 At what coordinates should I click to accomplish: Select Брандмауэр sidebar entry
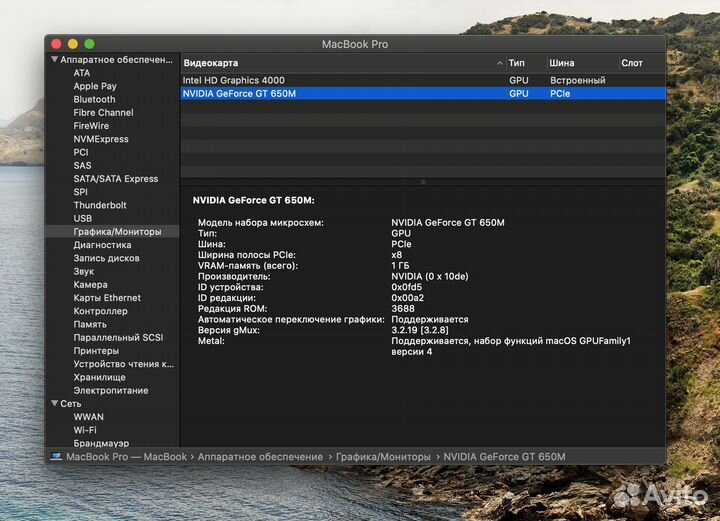click(101, 443)
